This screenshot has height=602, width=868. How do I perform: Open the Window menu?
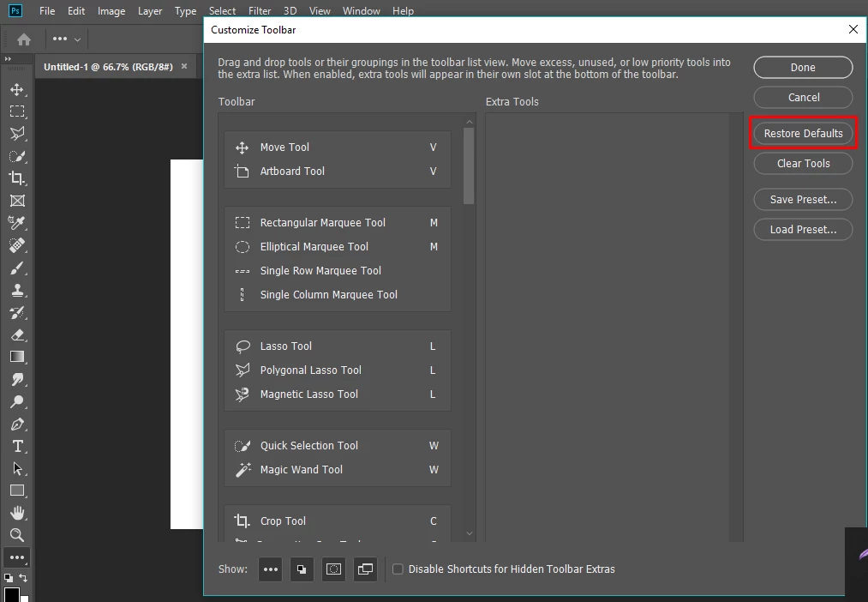(362, 10)
